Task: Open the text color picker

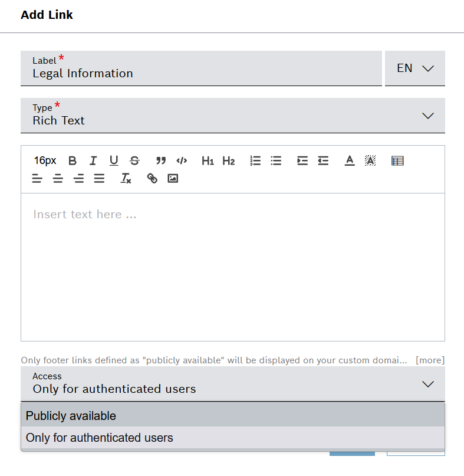Action: [350, 160]
